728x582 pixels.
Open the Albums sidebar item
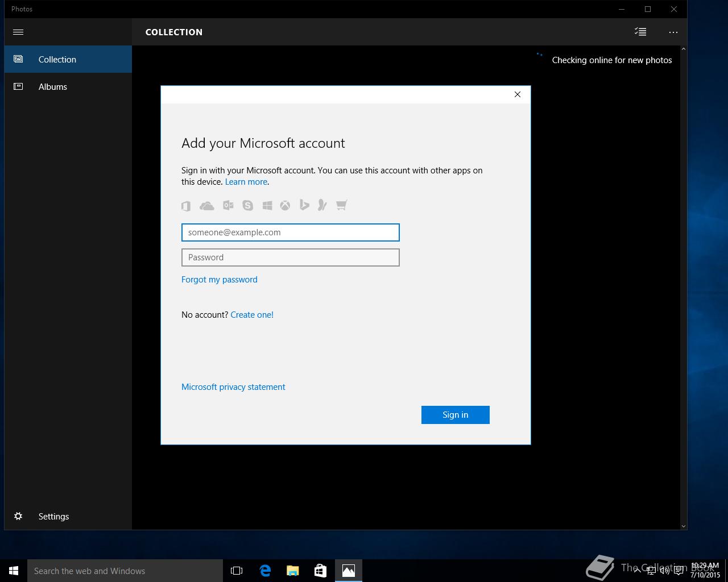pyautogui.click(x=68, y=86)
